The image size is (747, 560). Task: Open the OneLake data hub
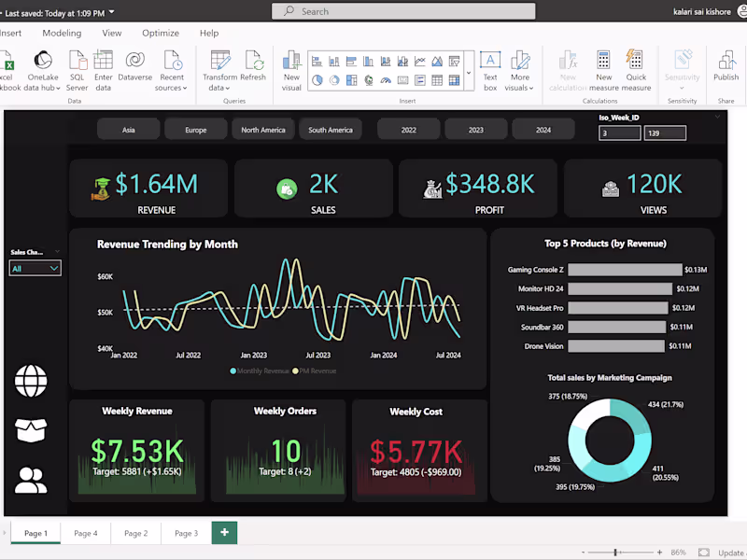pos(43,71)
